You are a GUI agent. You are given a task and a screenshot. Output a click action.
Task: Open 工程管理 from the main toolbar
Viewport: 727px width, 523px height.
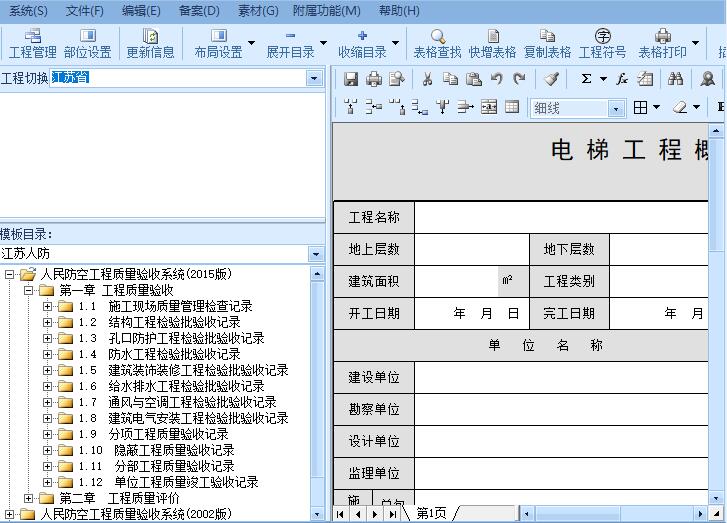pyautogui.click(x=32, y=44)
